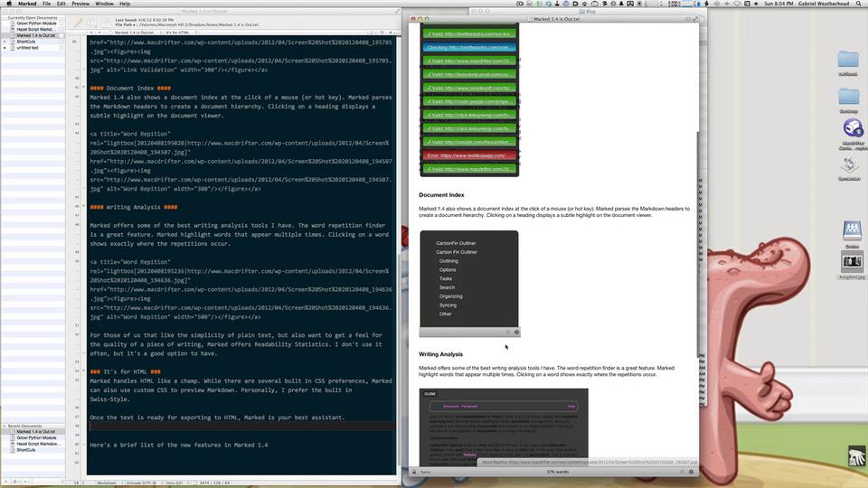Toggle fullscreen in Marked preview window
The height and width of the screenshot is (488, 868).
click(695, 19)
